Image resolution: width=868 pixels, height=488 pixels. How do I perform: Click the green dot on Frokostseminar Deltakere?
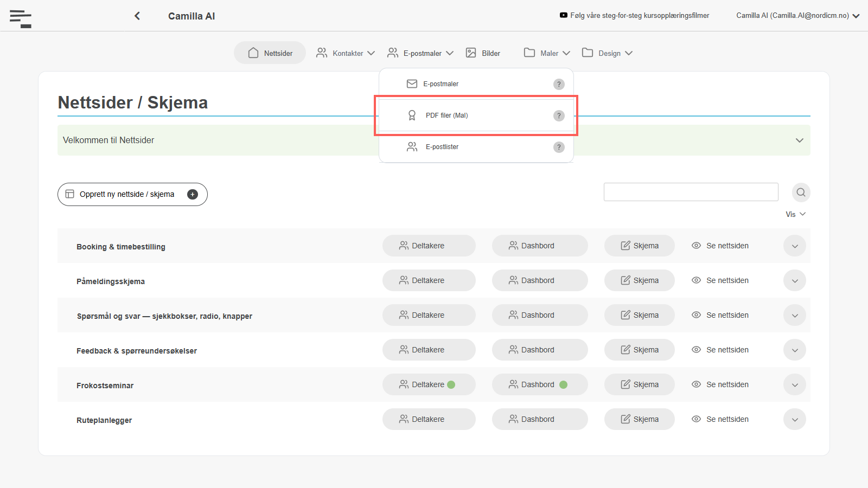451,384
